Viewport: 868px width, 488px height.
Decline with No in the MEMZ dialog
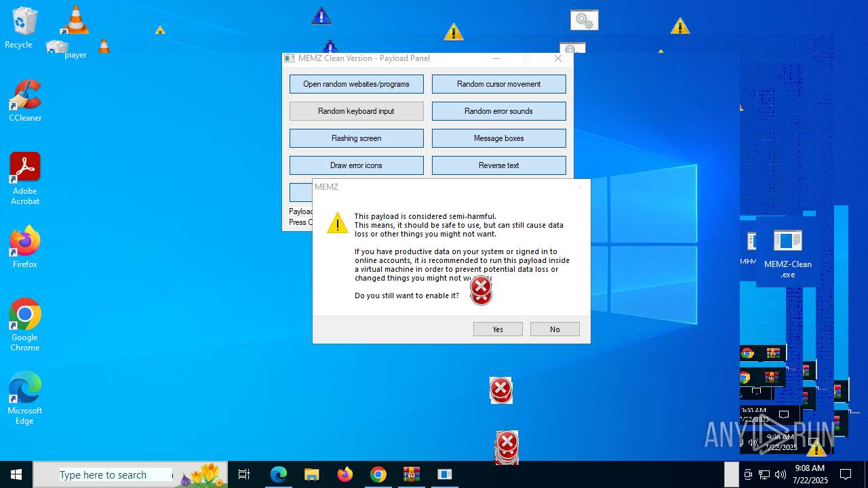[x=555, y=329]
